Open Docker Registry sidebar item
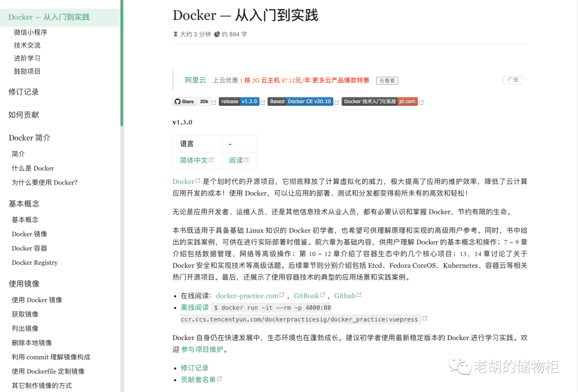 tap(35, 263)
